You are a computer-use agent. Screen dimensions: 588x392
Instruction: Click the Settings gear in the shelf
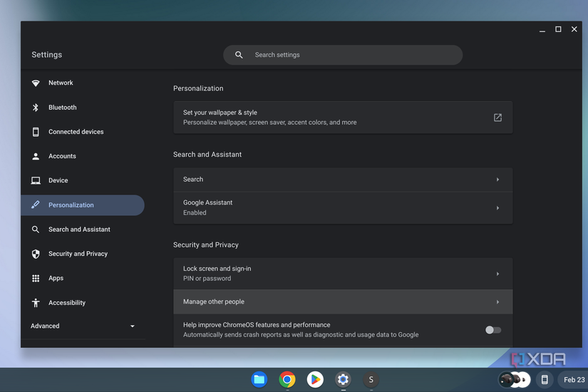pos(343,380)
